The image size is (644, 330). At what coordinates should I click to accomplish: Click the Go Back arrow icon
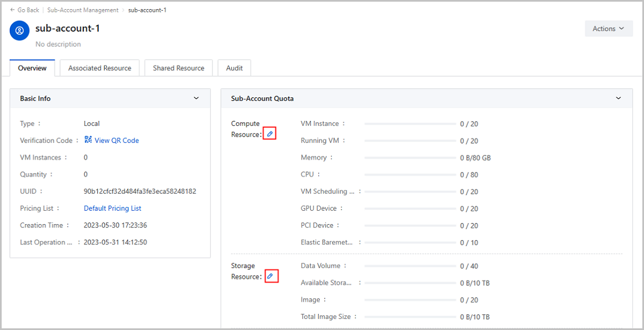[12, 10]
